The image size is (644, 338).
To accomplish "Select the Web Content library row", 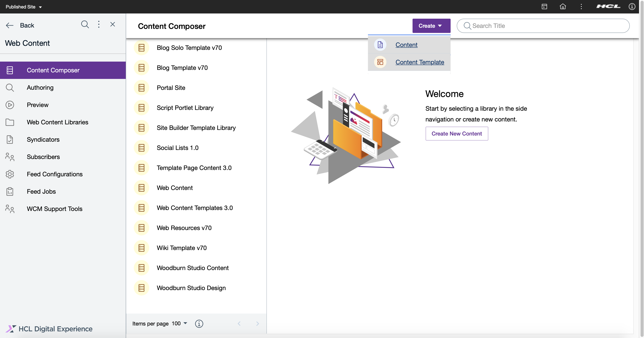I will pyautogui.click(x=196, y=188).
